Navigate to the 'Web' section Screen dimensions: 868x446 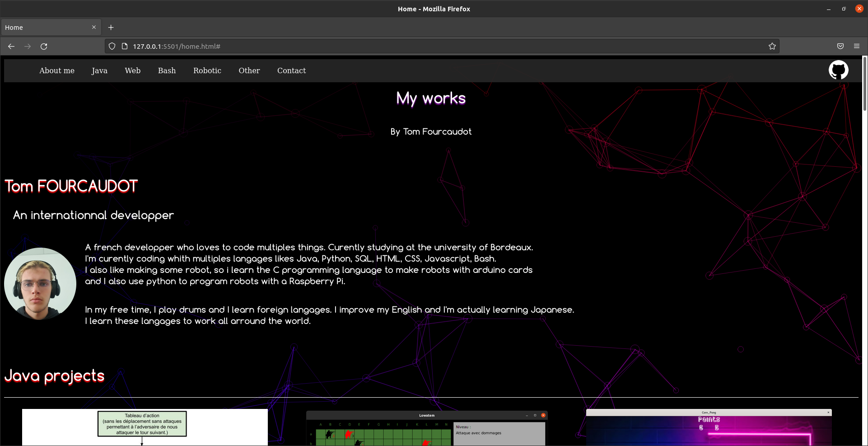[132, 70]
